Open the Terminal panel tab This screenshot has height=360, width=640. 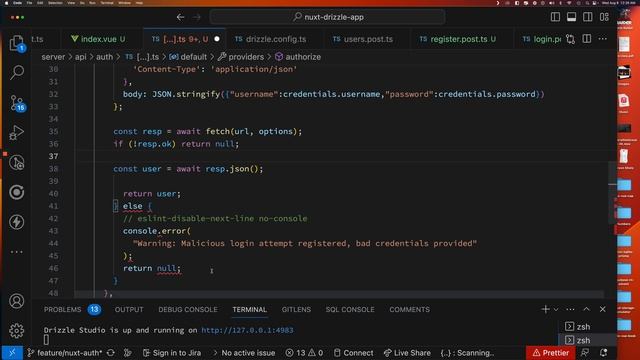click(x=249, y=309)
